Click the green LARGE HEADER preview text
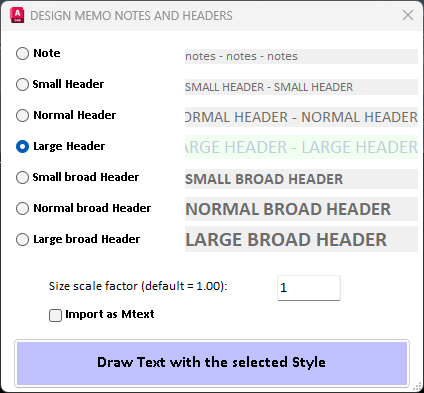 (x=301, y=147)
